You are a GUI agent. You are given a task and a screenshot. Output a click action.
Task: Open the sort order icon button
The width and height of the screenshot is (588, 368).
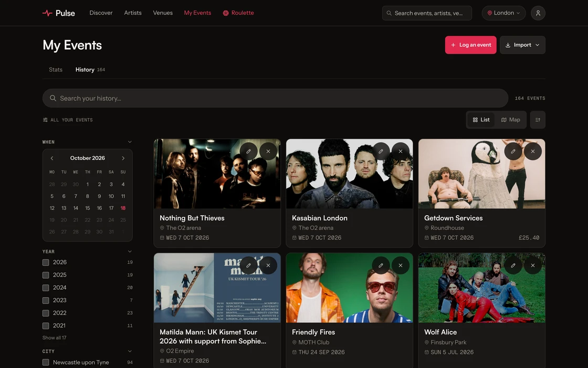point(538,120)
